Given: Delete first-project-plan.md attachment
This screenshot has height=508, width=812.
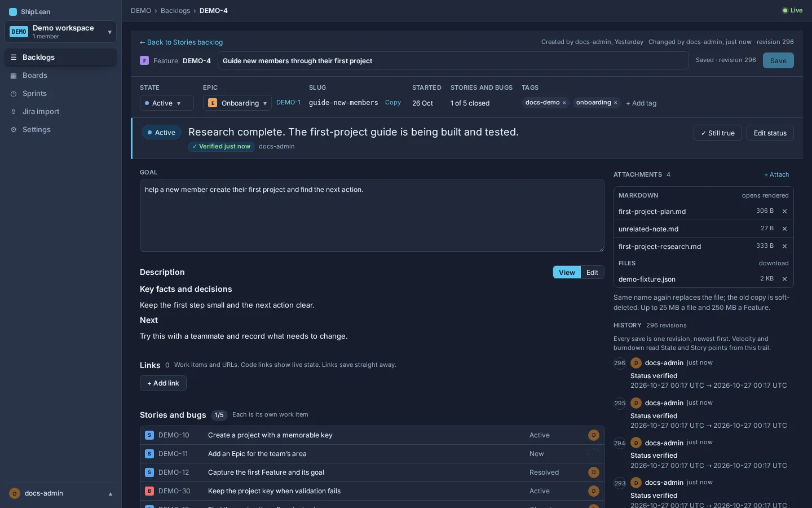Looking at the screenshot, I should 784,211.
